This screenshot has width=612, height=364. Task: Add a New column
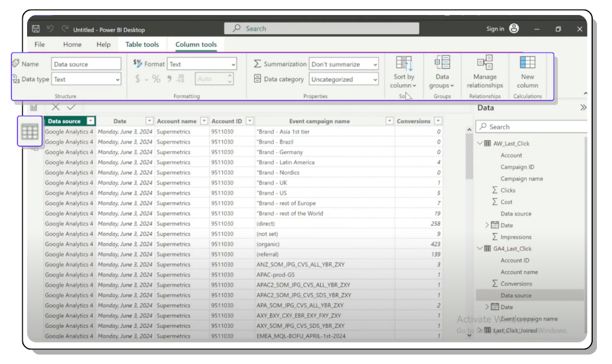pos(527,72)
